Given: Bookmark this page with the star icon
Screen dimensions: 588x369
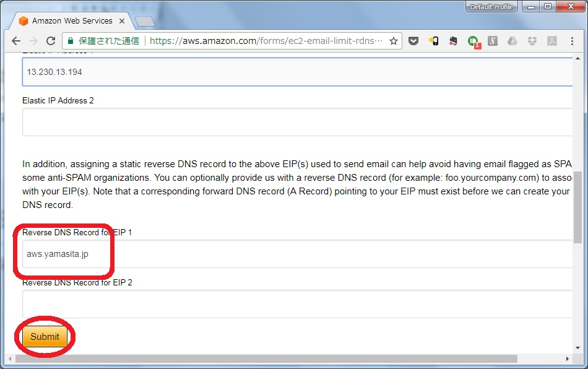Looking at the screenshot, I should pos(394,41).
